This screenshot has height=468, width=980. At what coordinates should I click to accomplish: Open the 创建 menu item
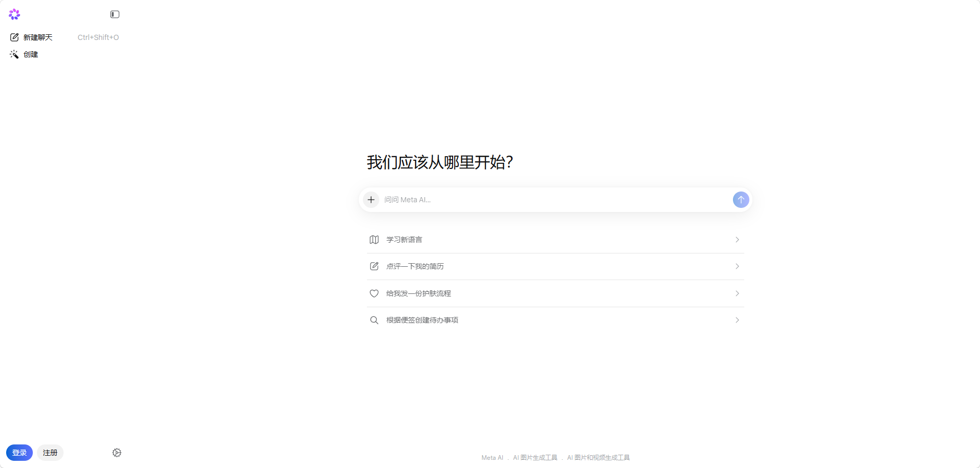(31, 54)
